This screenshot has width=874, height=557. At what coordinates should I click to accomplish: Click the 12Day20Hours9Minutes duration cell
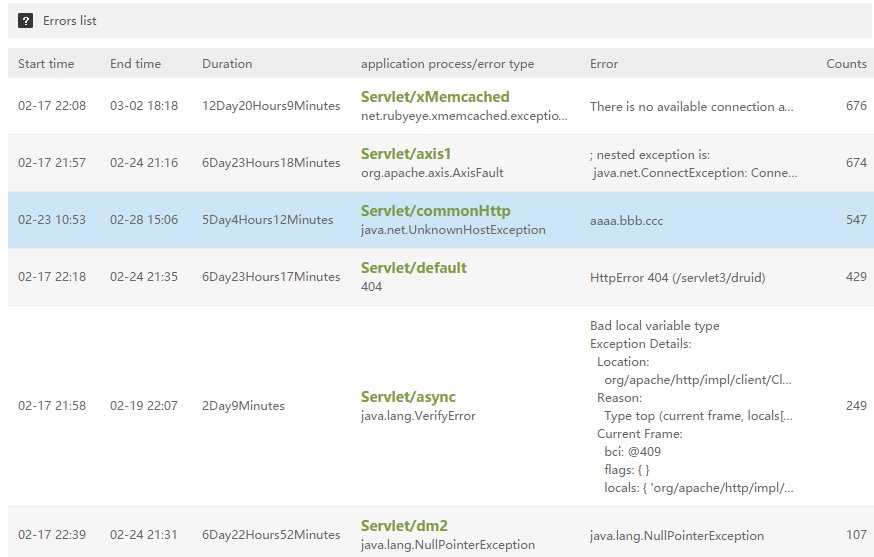click(271, 106)
